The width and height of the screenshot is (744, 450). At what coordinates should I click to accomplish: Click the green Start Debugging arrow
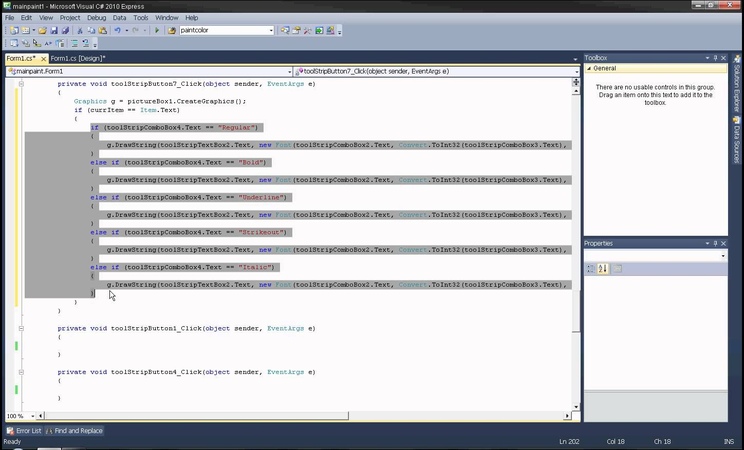[157, 30]
